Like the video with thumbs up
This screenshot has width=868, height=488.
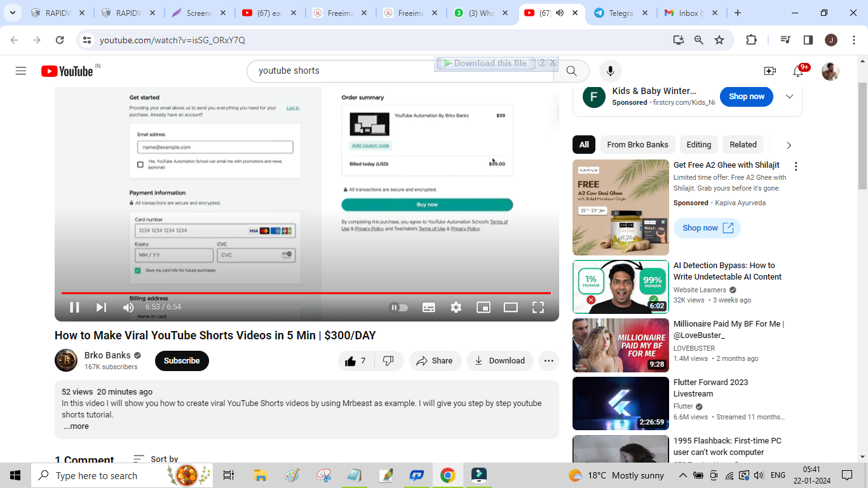tap(356, 361)
